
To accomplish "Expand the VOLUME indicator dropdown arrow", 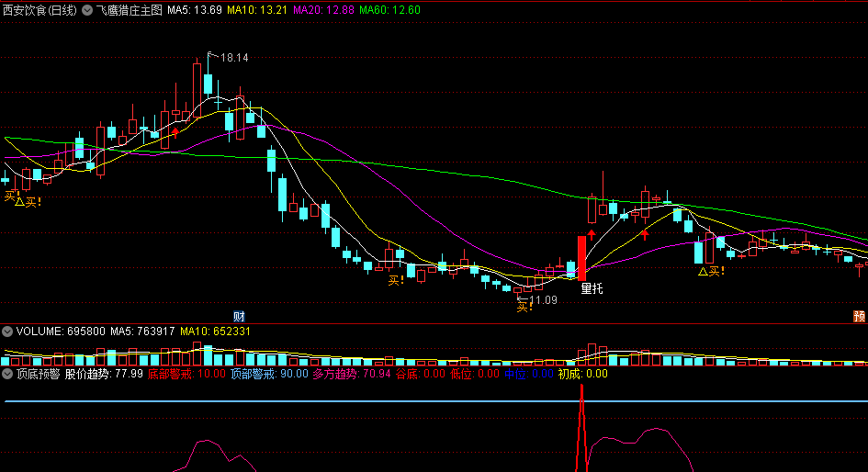I will tap(7, 332).
